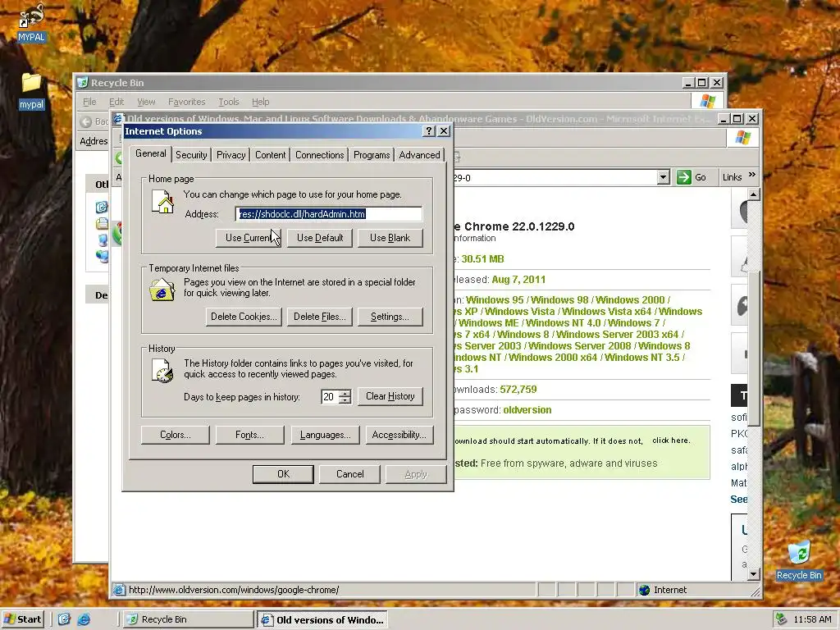
Task: Click the home page Address field
Action: 328,214
